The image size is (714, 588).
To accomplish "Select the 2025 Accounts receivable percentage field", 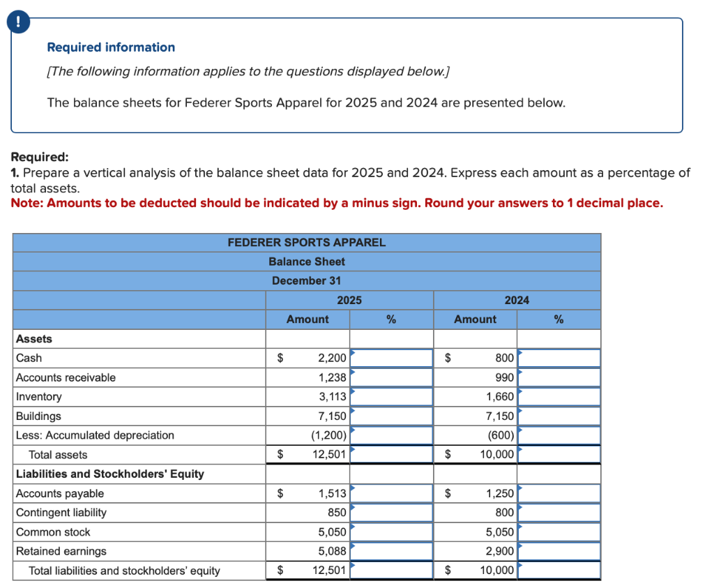I will coord(391,377).
